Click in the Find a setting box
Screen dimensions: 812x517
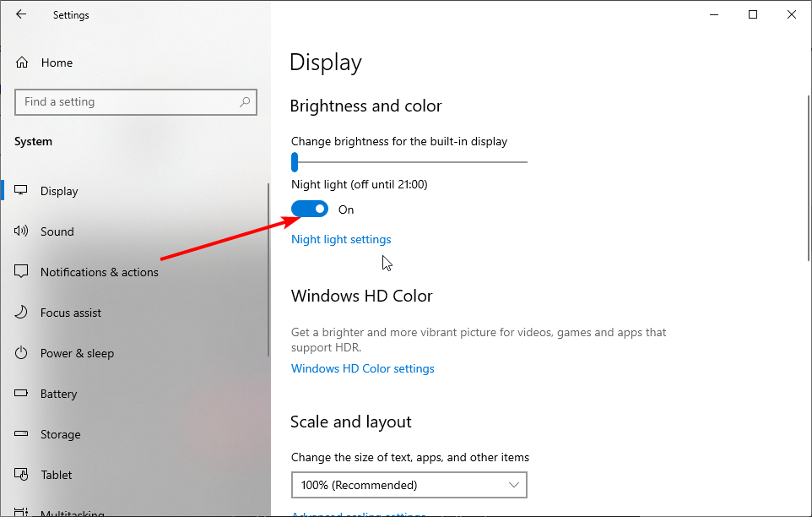(x=136, y=102)
